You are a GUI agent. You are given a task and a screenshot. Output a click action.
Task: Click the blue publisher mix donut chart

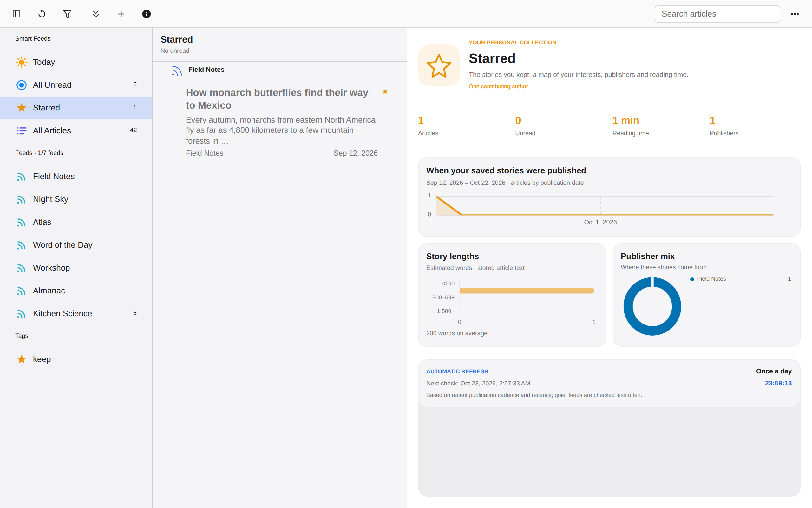pyautogui.click(x=652, y=306)
